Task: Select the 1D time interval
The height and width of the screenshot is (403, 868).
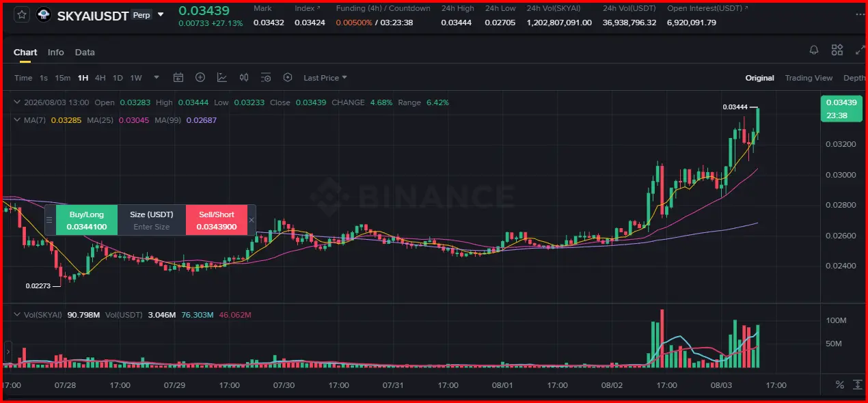Action: click(118, 78)
